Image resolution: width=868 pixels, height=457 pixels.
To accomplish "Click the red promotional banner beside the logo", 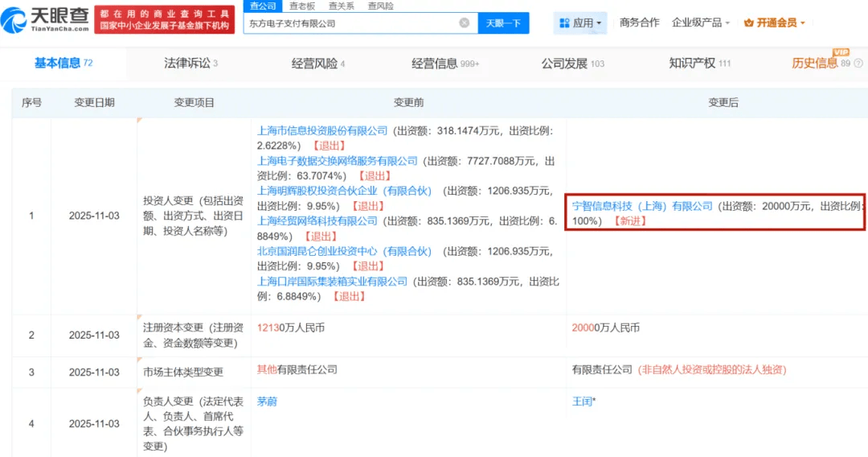I will click(165, 20).
